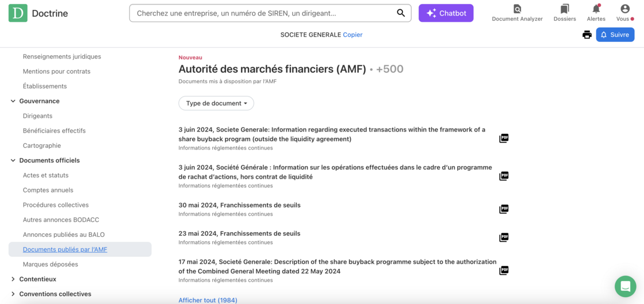
Task: Collapse the Documents officiels section
Action: pos(13,160)
